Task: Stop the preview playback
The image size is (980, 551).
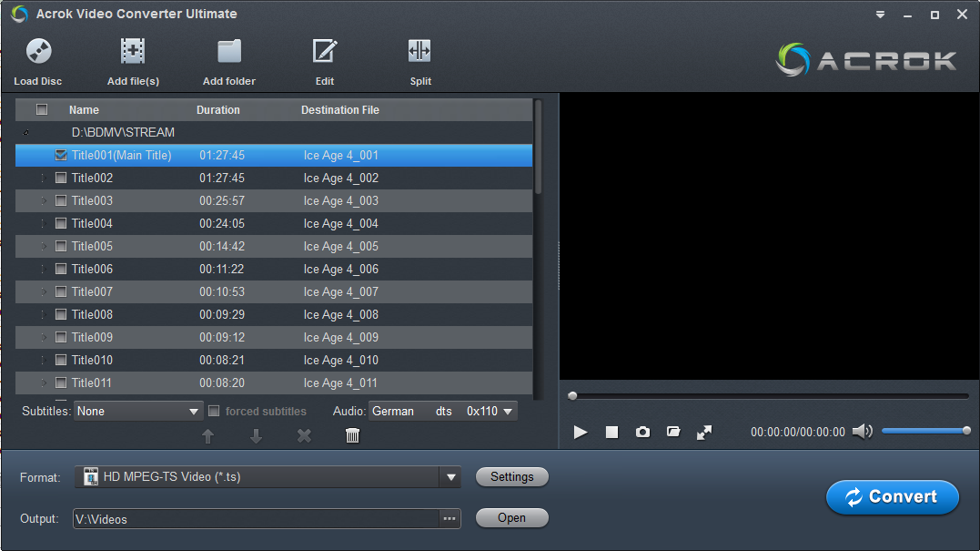Action: [611, 433]
